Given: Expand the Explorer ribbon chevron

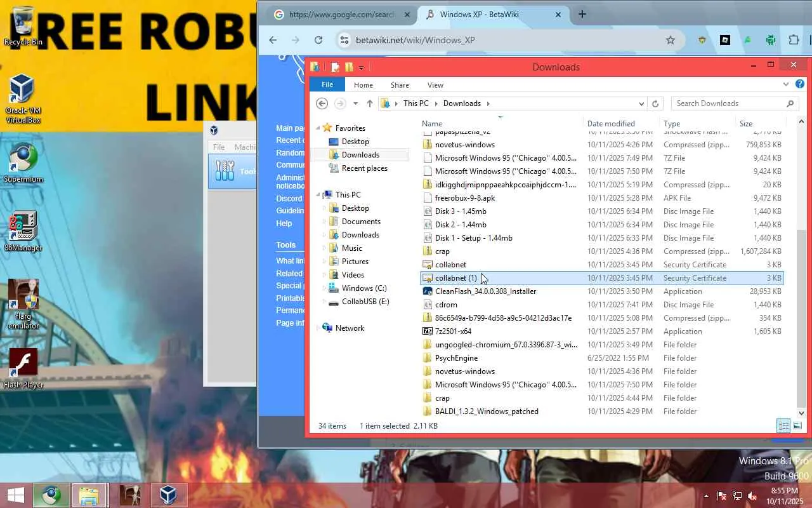Looking at the screenshot, I should click(x=787, y=84).
